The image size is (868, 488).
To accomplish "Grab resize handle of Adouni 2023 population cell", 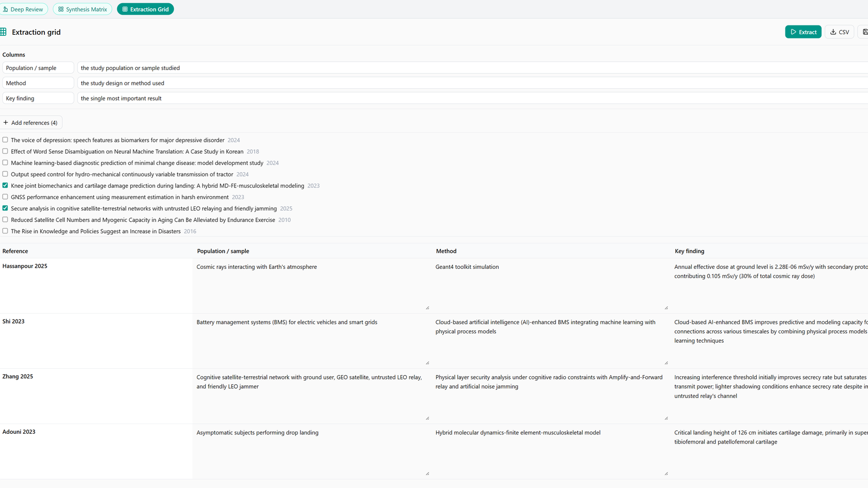I will pos(427,473).
